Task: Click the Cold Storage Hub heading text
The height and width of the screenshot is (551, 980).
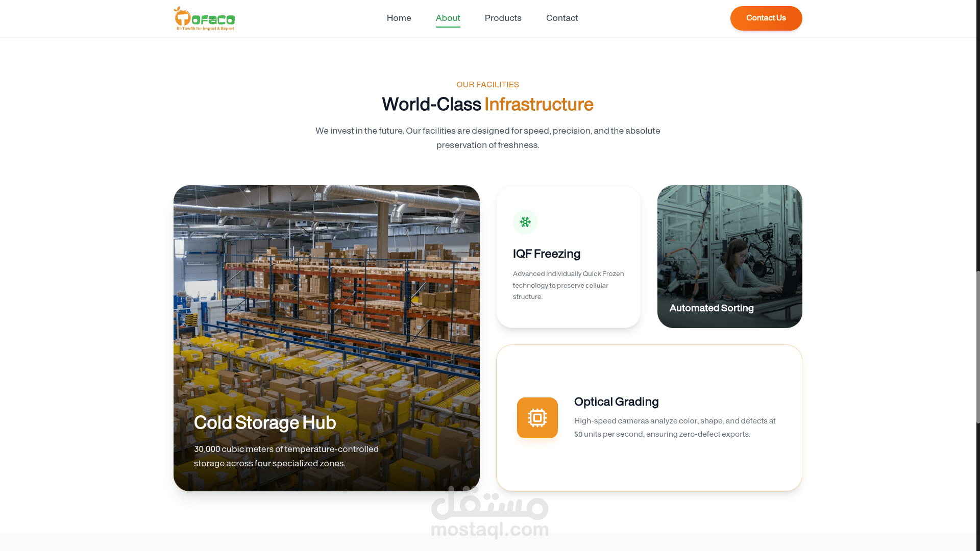Action: click(x=265, y=422)
